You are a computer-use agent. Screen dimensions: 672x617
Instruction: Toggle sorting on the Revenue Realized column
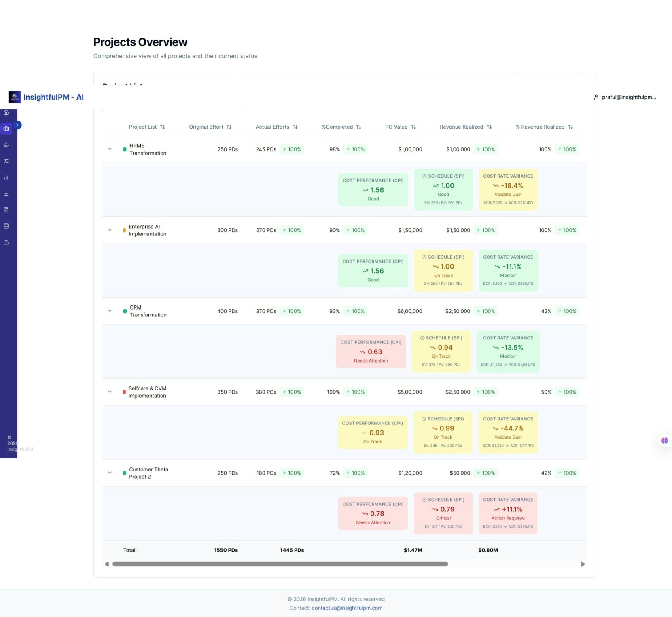point(489,127)
